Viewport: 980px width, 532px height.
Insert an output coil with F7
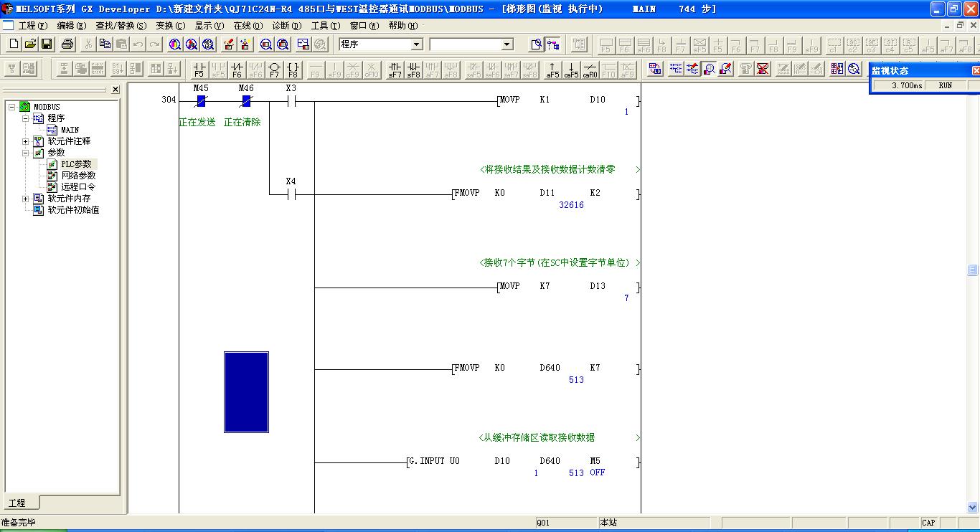(x=274, y=69)
